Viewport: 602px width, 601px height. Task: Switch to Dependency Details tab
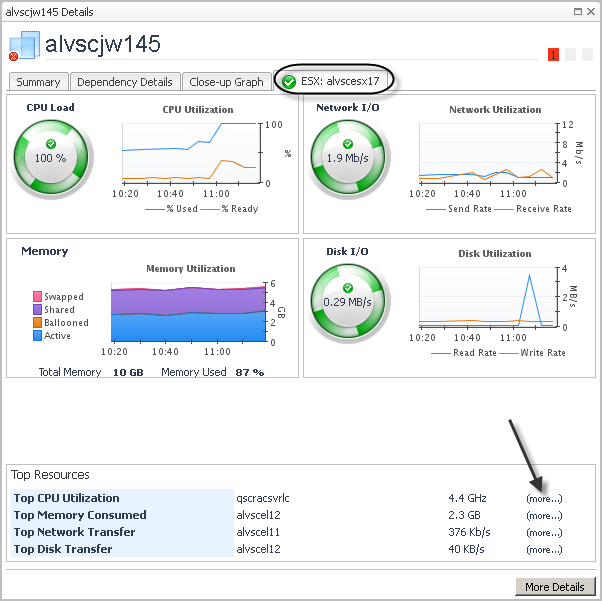coord(125,82)
